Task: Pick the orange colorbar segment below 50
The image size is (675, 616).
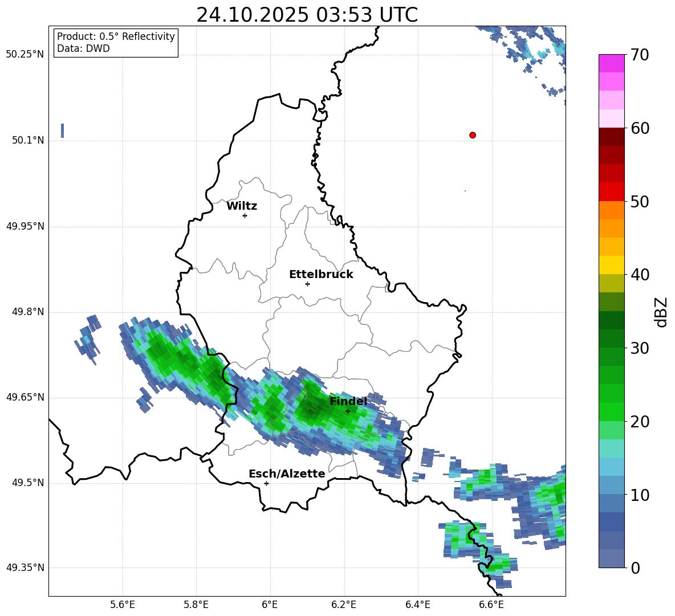Action: [611, 210]
